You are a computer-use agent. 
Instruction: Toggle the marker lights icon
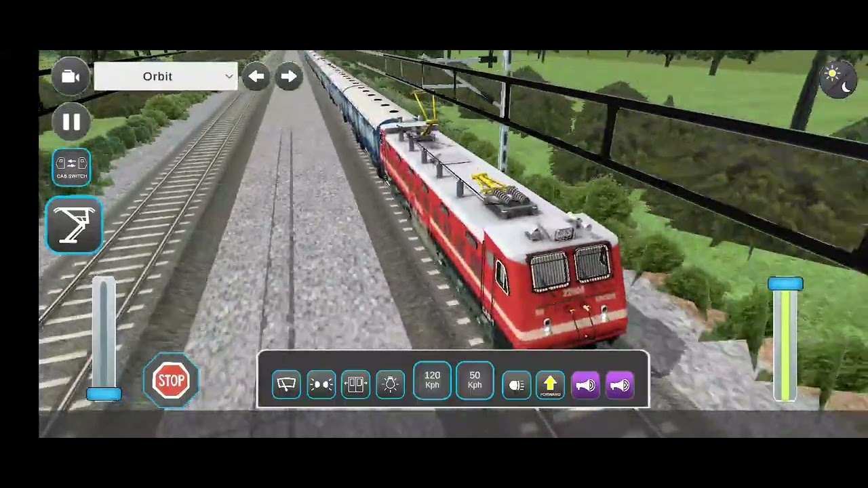point(321,385)
